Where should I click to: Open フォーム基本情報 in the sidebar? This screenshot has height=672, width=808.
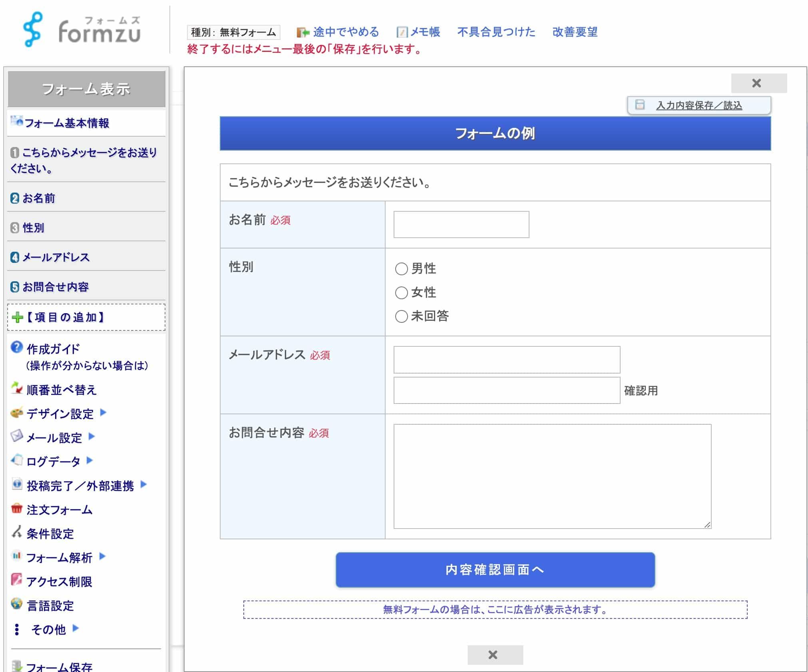pos(66,123)
